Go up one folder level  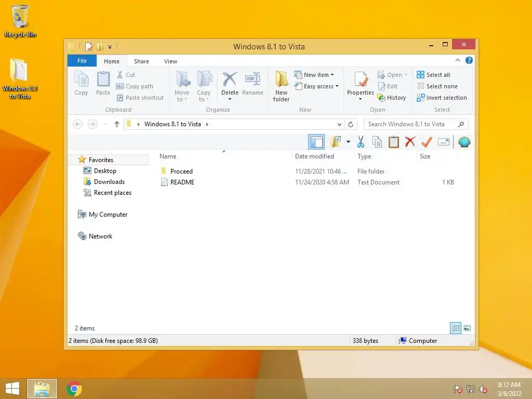pos(117,124)
